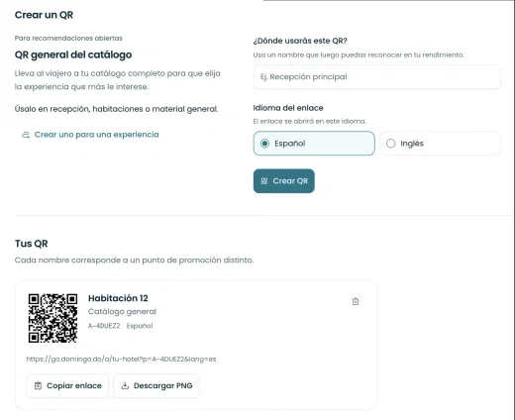Image resolution: width=515 pixels, height=420 pixels.
Task: Copy the link using Copiar enlace
Action: click(x=67, y=385)
